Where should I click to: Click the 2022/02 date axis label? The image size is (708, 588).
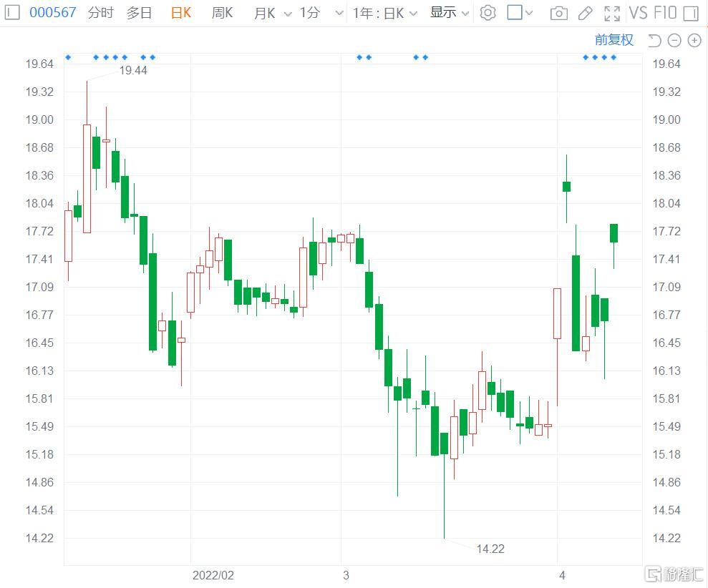(213, 575)
